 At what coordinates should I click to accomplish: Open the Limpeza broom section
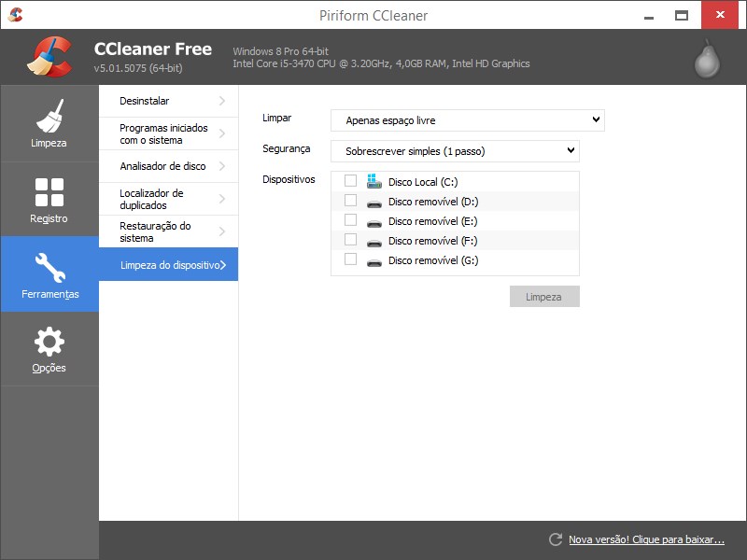49,123
